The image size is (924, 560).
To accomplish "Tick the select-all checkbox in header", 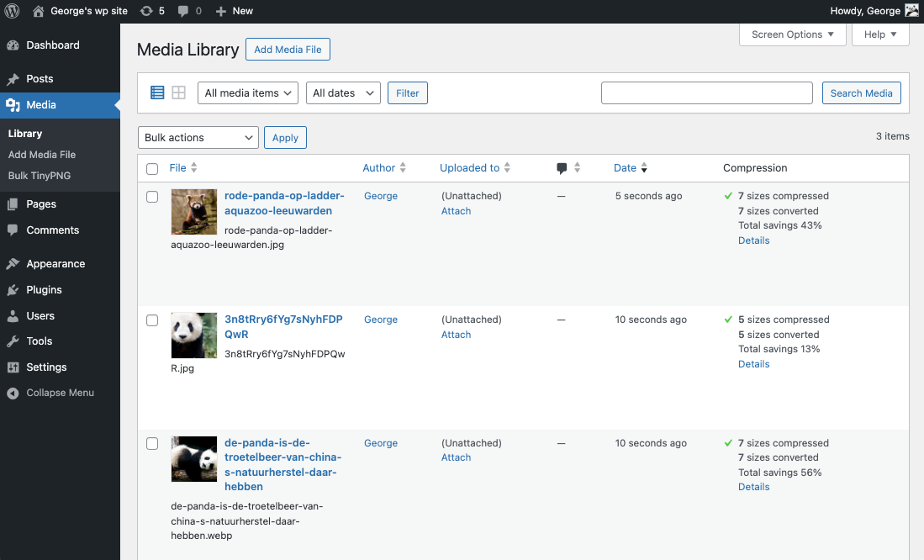I will (152, 169).
